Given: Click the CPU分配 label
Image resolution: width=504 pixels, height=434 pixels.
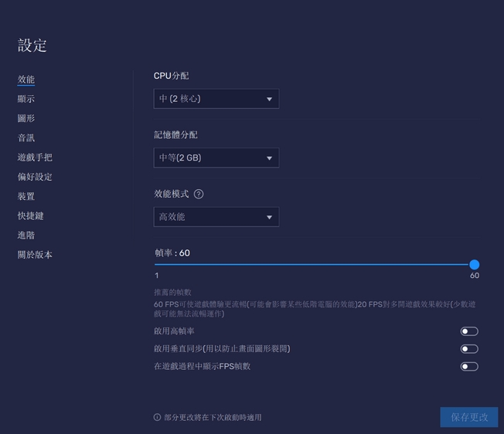Looking at the screenshot, I should point(172,76).
